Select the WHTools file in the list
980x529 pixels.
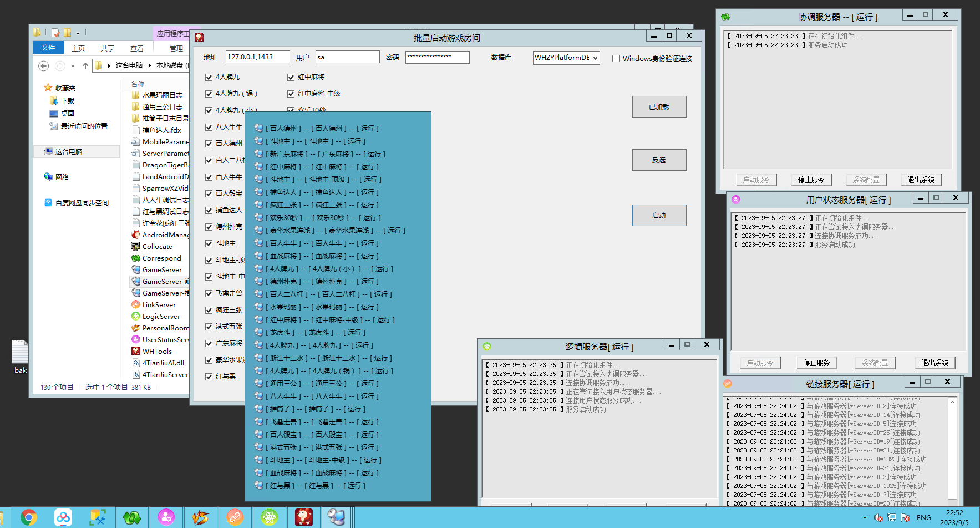pyautogui.click(x=157, y=352)
